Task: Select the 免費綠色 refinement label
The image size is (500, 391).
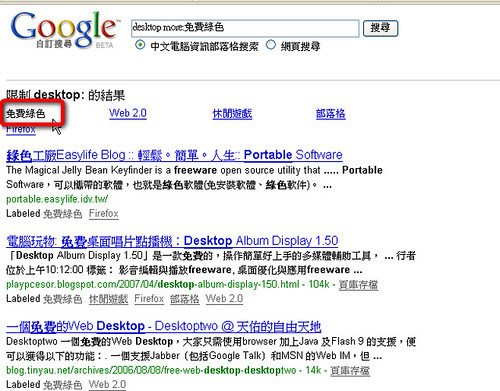Action: pyautogui.click(x=26, y=114)
